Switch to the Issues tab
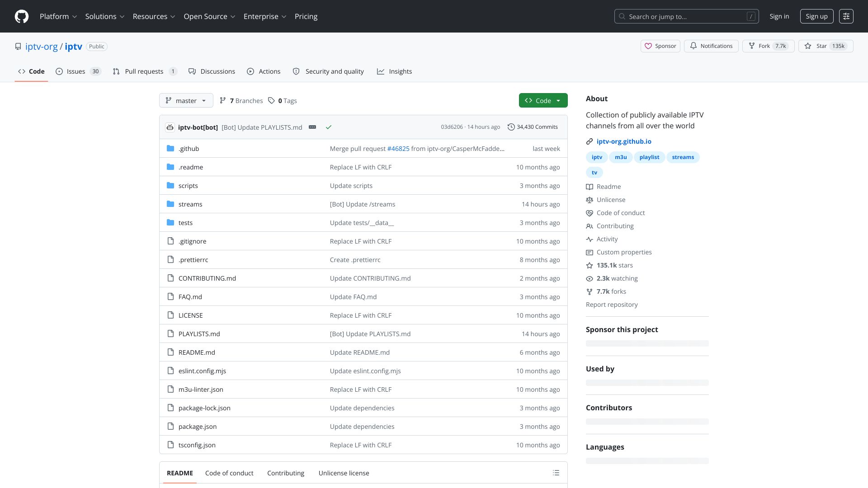The height and width of the screenshot is (488, 868). (78, 71)
